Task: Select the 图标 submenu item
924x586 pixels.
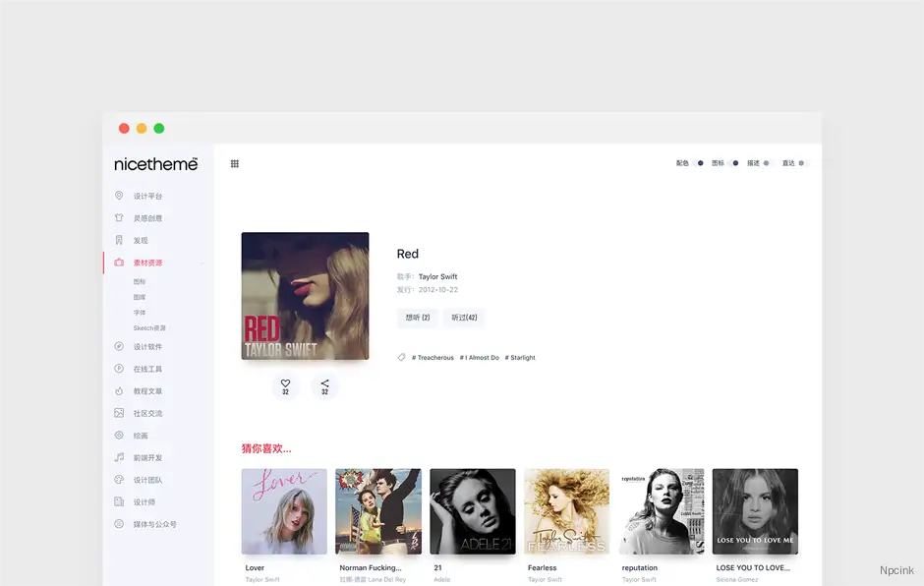Action: click(x=139, y=282)
